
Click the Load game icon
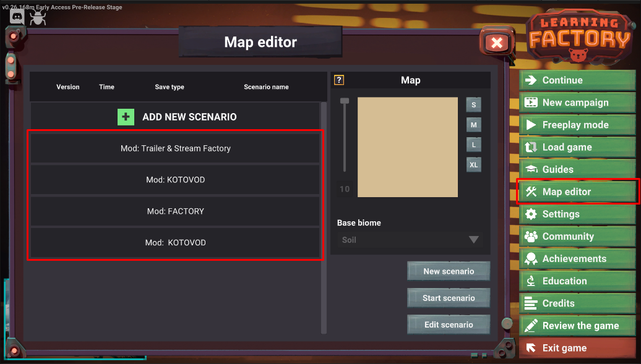pyautogui.click(x=531, y=147)
